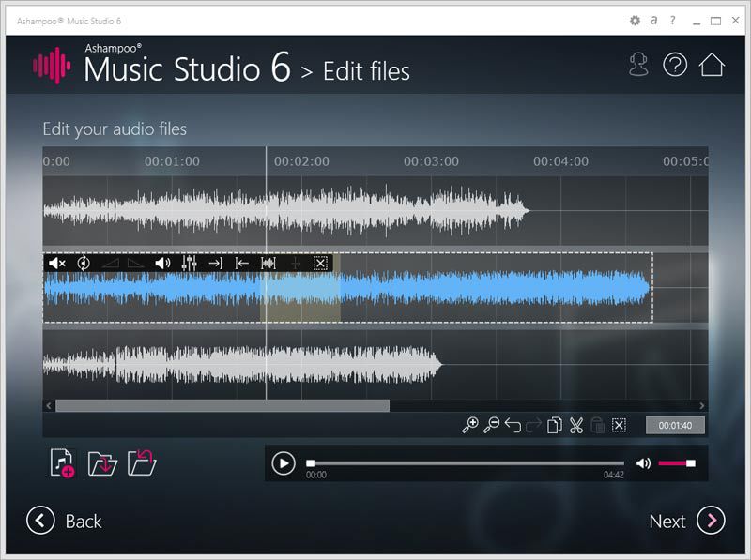Zoom in on the waveform
Screen dimensions: 751x560
[470, 425]
